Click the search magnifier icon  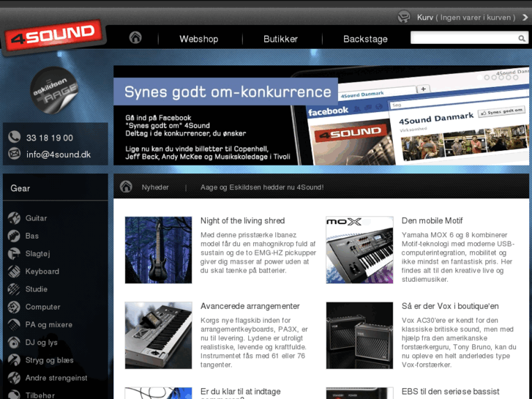click(522, 38)
